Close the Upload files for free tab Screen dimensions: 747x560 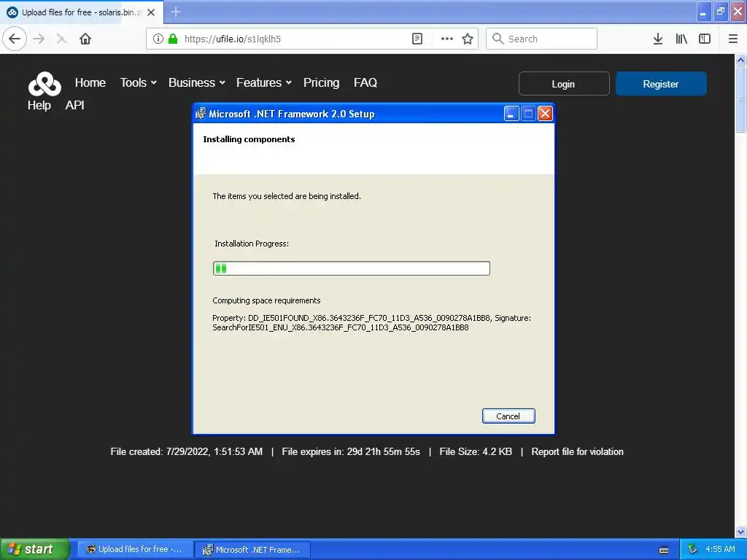click(x=151, y=12)
